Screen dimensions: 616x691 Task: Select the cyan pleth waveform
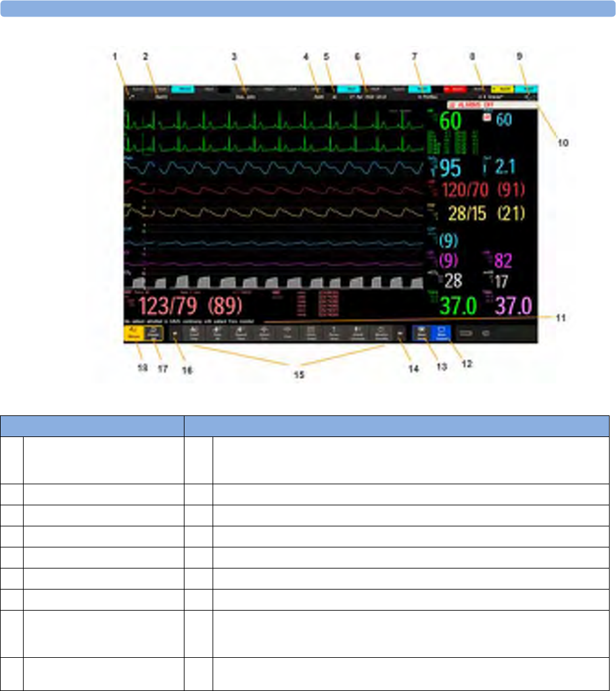tap(274, 168)
